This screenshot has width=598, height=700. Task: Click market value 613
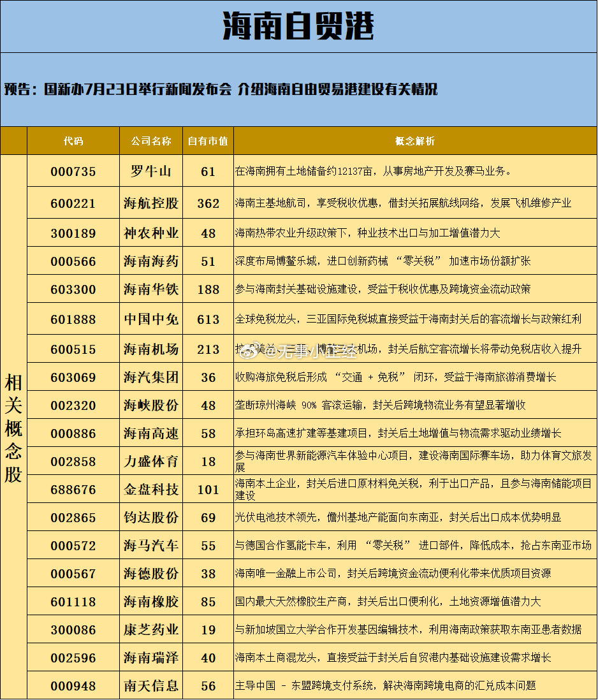point(208,319)
